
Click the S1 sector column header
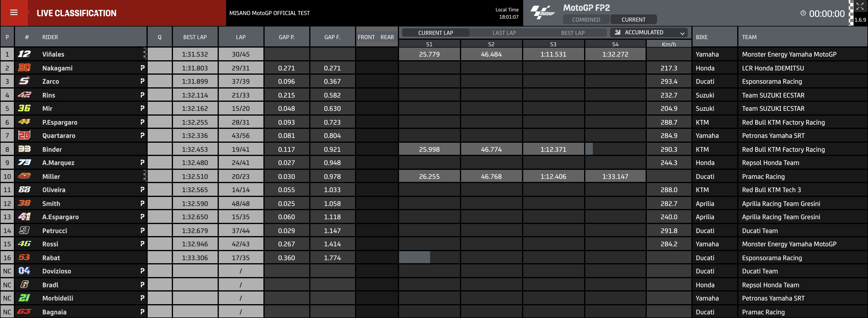(x=429, y=44)
